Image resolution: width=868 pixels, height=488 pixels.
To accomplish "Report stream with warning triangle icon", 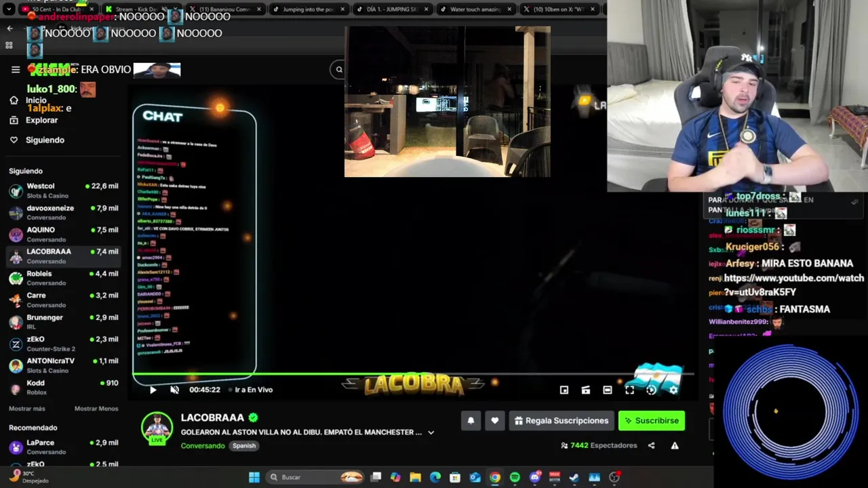I will click(675, 445).
